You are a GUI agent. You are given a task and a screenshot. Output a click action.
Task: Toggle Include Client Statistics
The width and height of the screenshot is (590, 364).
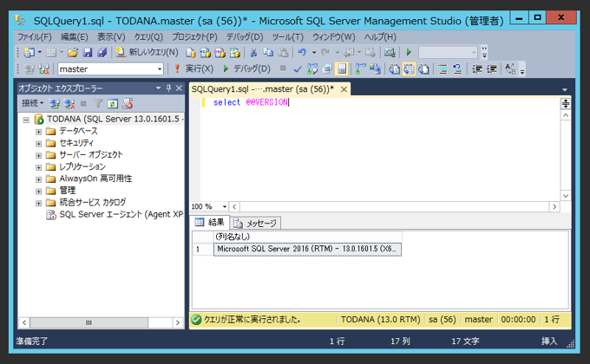(x=375, y=69)
